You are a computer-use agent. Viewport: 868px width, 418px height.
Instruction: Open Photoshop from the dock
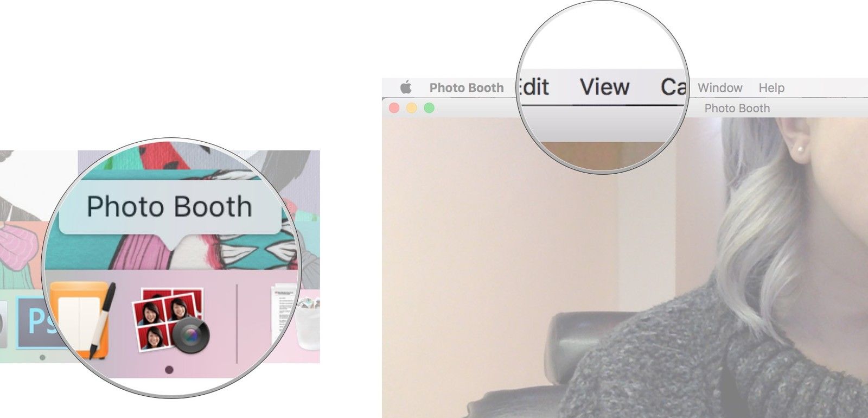click(x=36, y=322)
